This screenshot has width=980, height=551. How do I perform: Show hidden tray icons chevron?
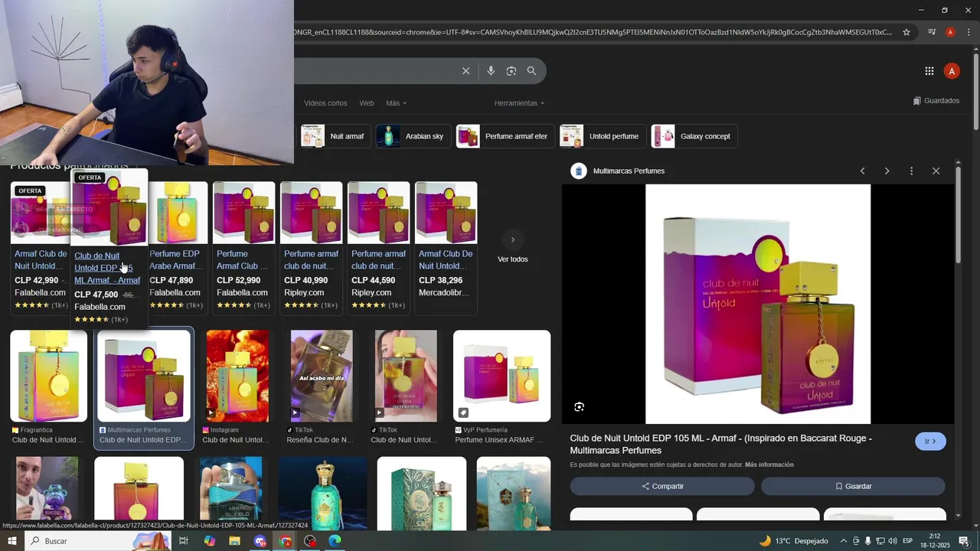coord(844,541)
